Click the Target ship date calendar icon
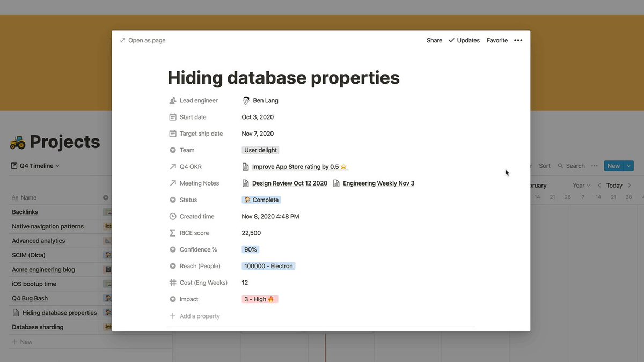The image size is (644, 362). (173, 134)
